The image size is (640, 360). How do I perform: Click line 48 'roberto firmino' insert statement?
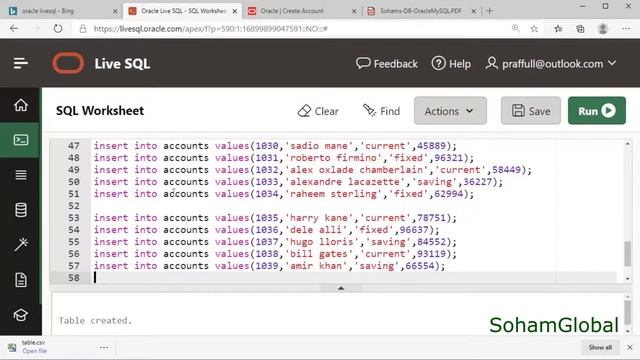284,158
